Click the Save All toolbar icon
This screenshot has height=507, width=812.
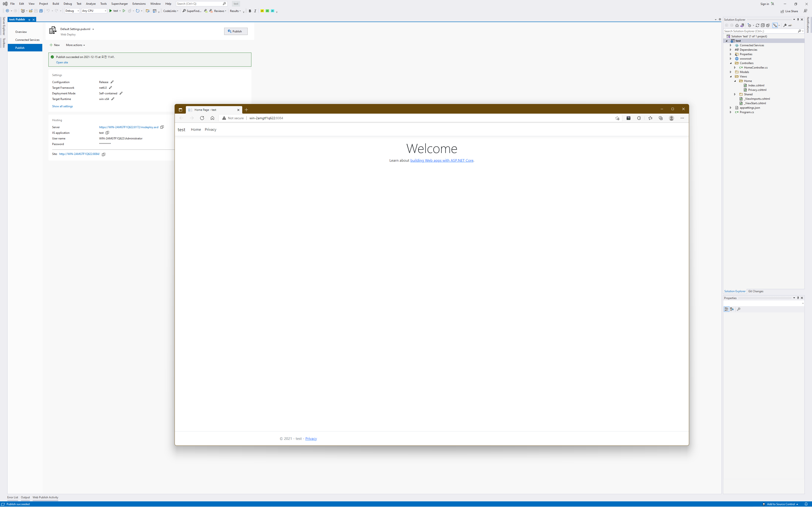coord(41,11)
